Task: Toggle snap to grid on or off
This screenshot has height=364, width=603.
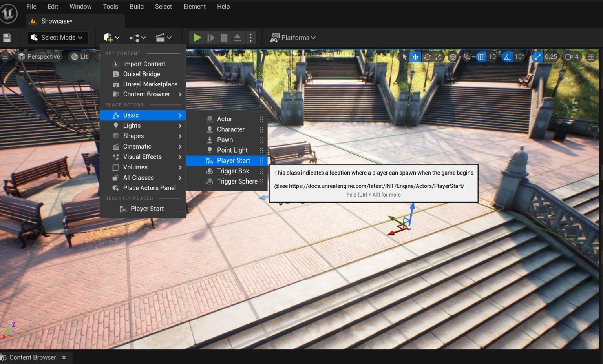Action: pyautogui.click(x=481, y=56)
